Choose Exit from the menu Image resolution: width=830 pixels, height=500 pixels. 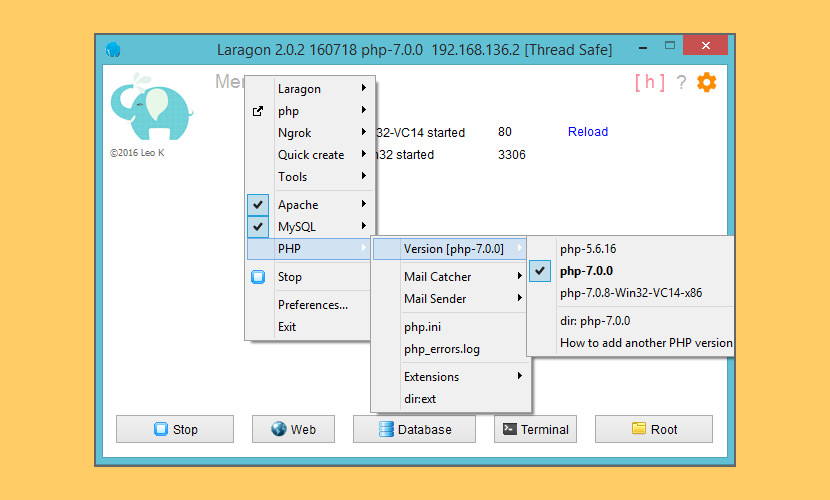[309, 327]
